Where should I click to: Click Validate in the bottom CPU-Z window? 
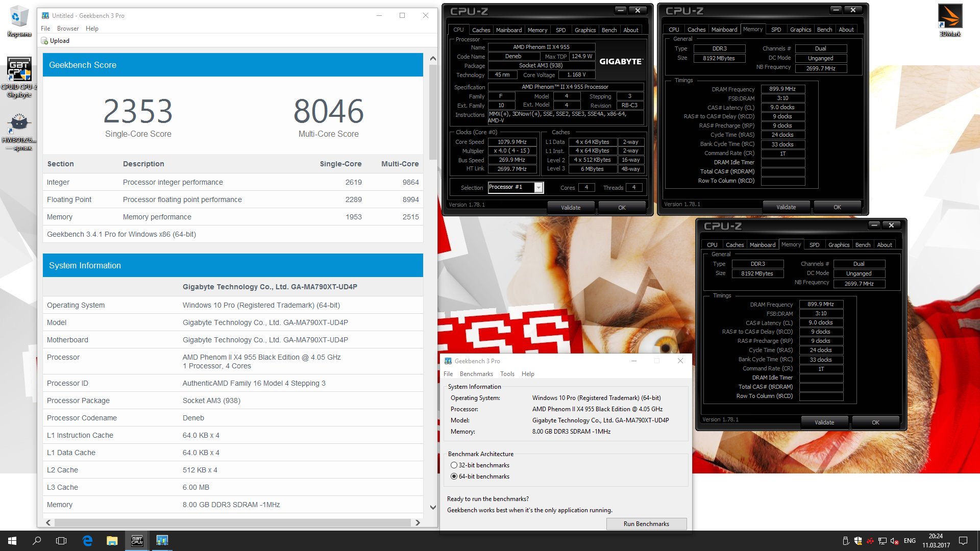coord(824,422)
